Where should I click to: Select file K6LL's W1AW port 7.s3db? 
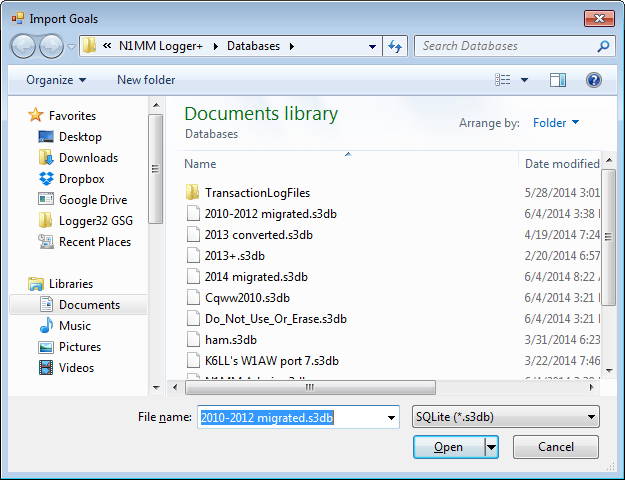click(x=271, y=361)
